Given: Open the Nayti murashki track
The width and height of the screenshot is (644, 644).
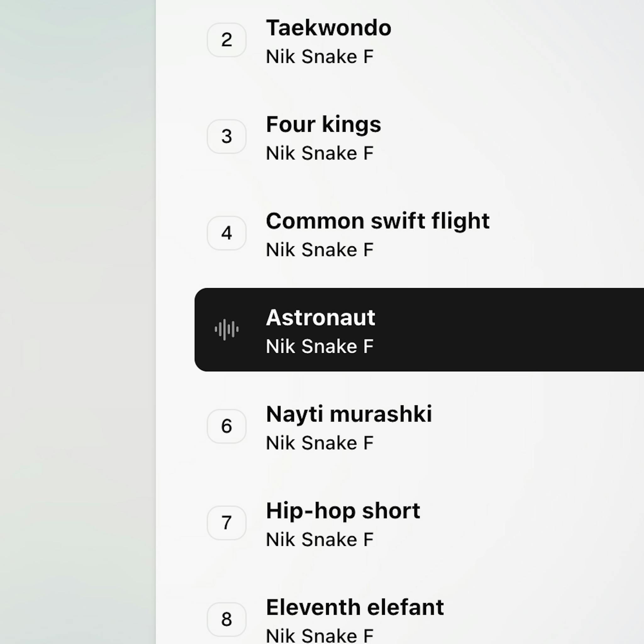Looking at the screenshot, I should 349,414.
